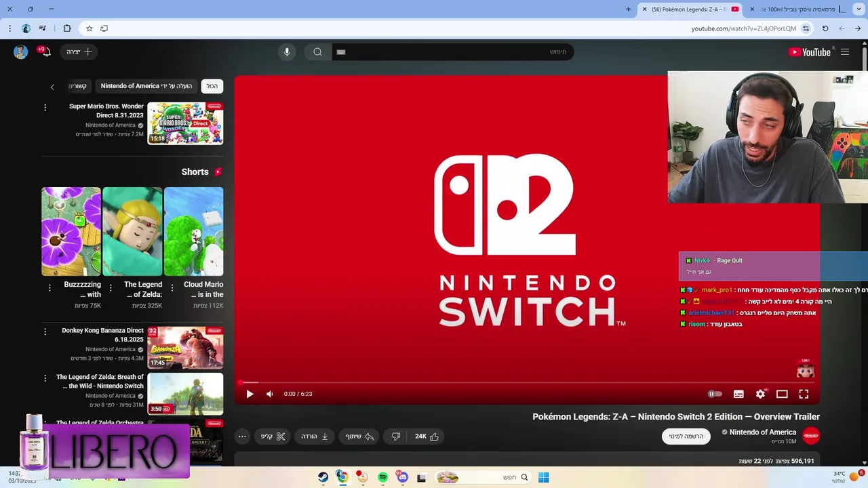Open the Legend of Zelda Short thumbnail
This screenshot has width=868, height=488.
(x=132, y=231)
